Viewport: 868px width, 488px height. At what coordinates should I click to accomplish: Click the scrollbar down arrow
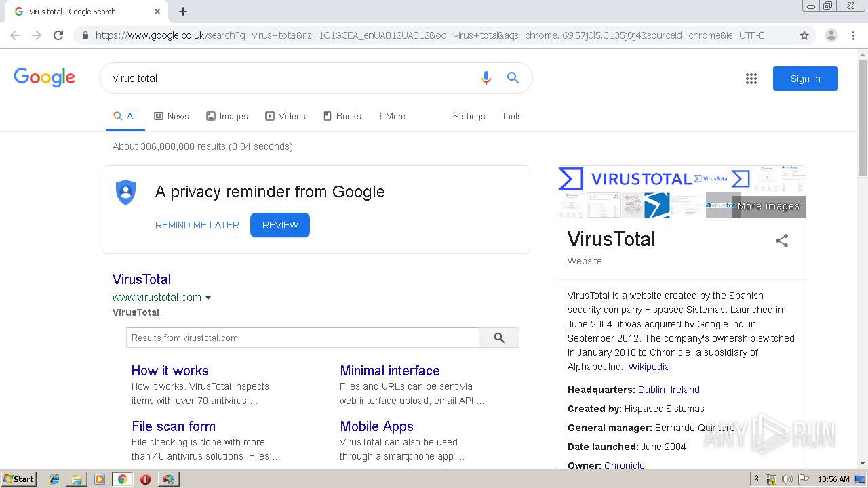tap(863, 463)
